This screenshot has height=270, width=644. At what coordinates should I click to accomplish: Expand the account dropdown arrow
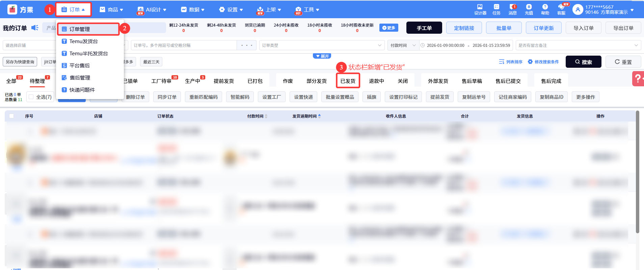632,10
